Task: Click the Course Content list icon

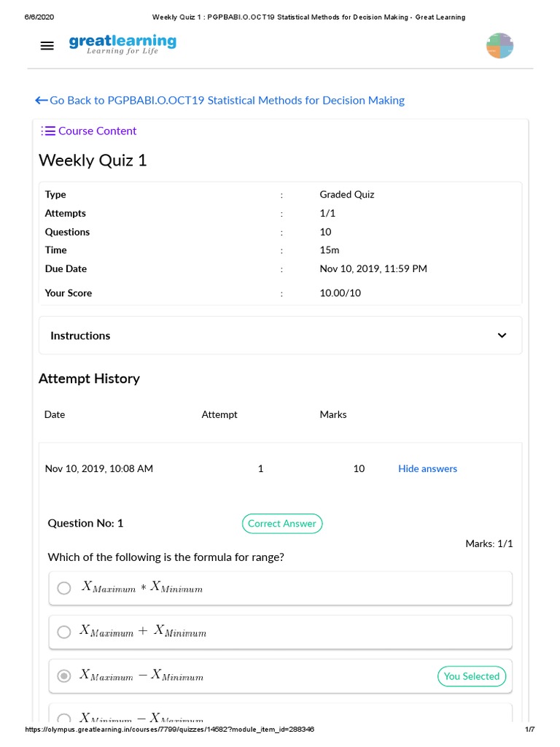Action: click(x=48, y=131)
